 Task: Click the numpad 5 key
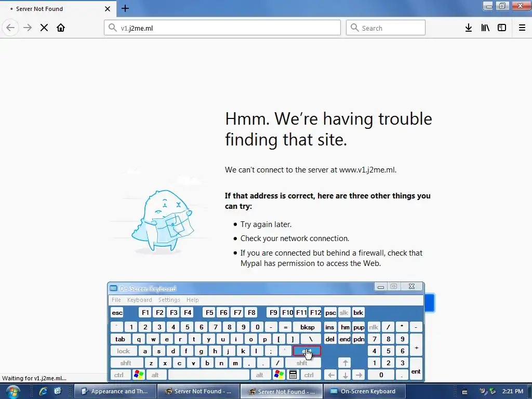click(x=389, y=351)
